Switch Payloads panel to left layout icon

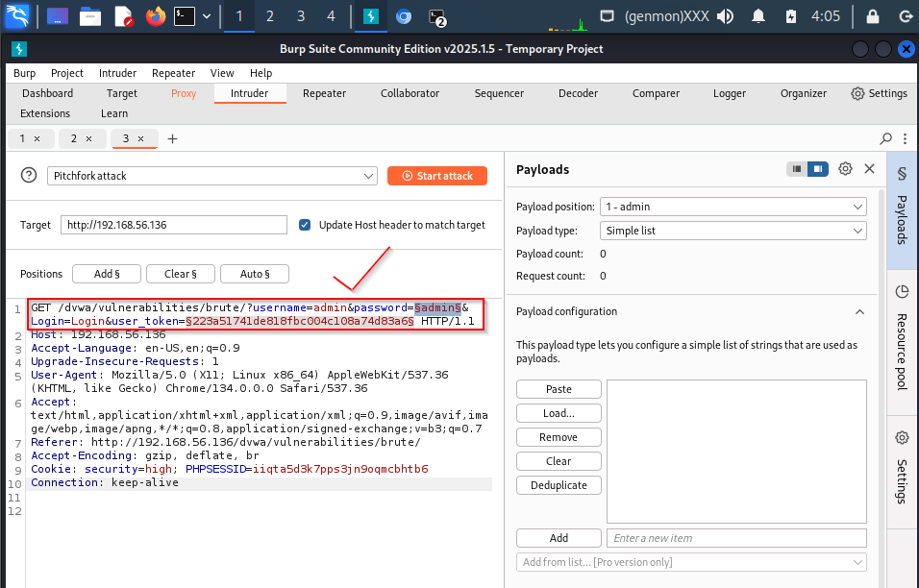[797, 169]
